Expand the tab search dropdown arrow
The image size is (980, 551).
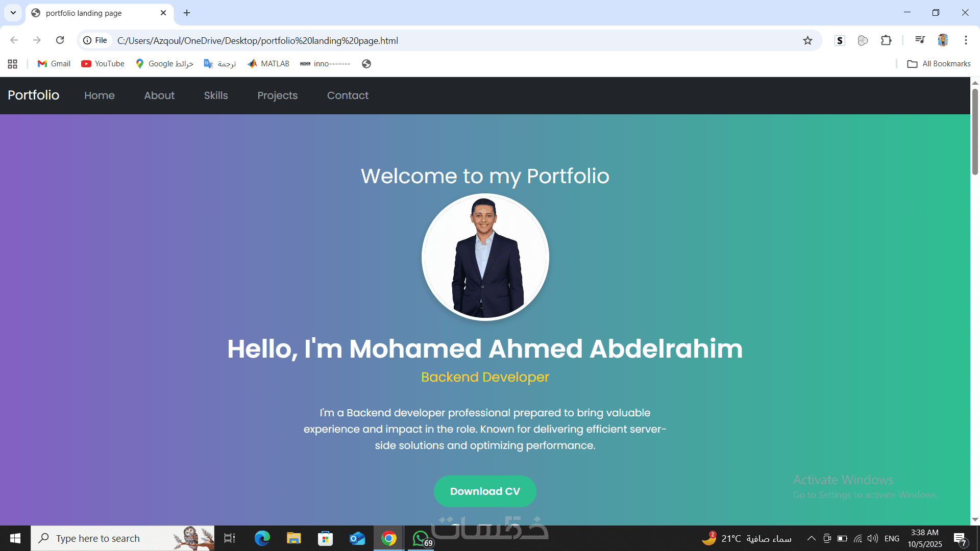pyautogui.click(x=13, y=13)
